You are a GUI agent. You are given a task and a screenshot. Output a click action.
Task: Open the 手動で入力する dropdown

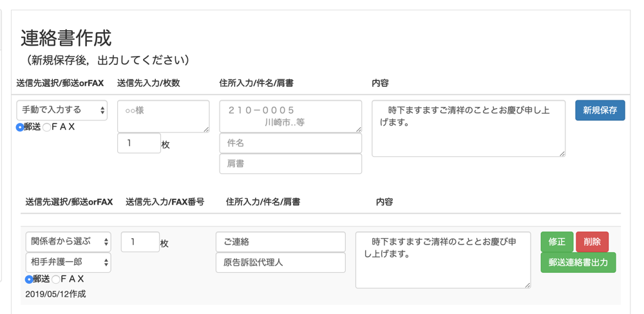(x=62, y=111)
